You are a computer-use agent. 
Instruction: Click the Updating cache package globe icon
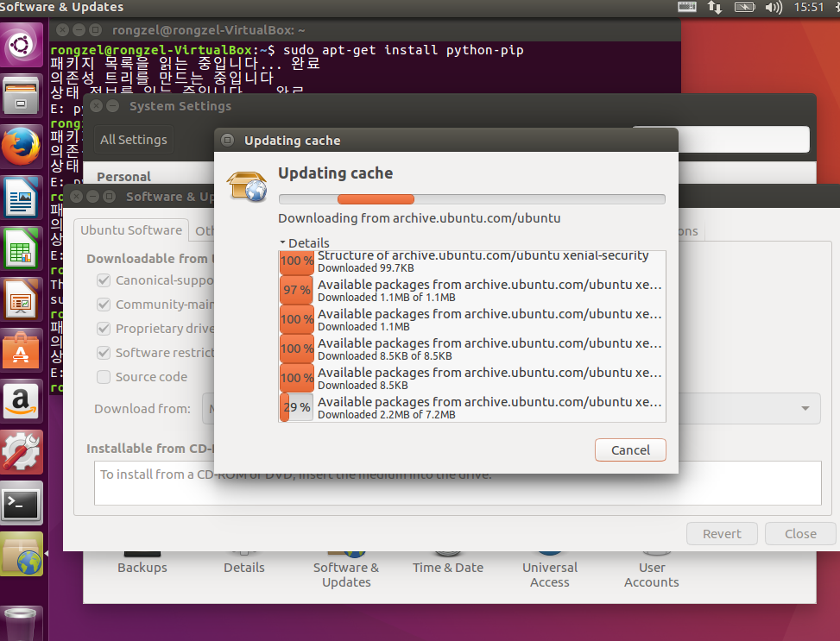tap(247, 185)
